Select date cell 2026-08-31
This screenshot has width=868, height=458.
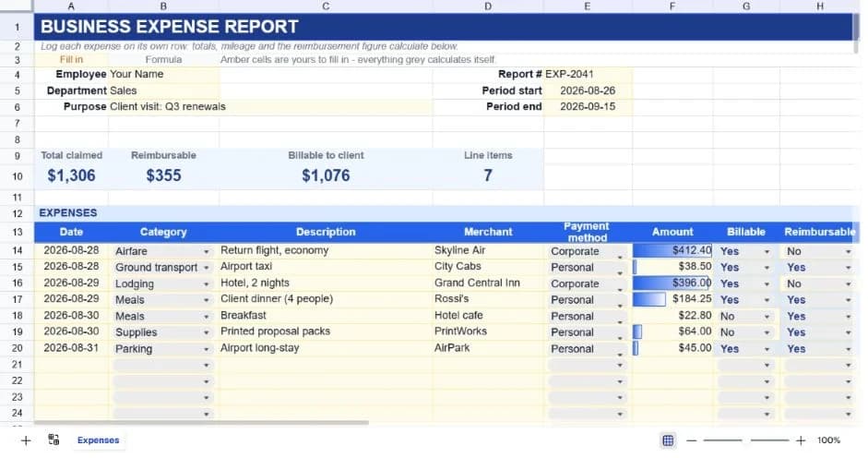tap(71, 348)
